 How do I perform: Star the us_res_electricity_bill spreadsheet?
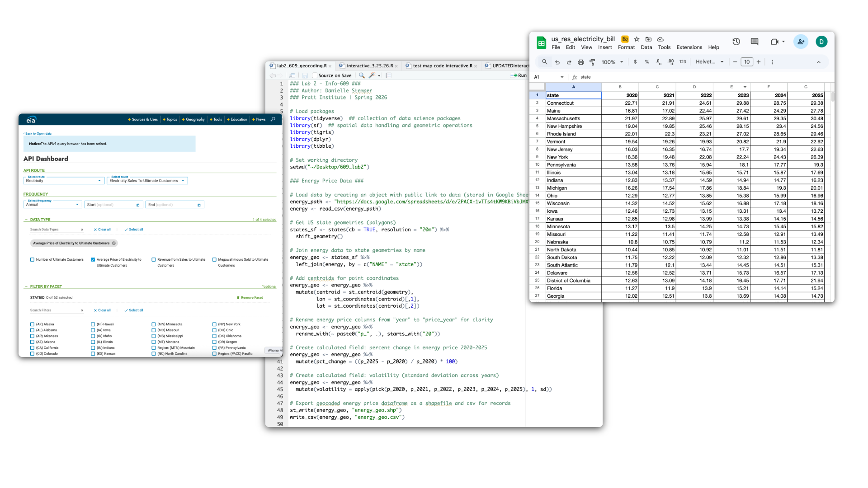point(637,39)
